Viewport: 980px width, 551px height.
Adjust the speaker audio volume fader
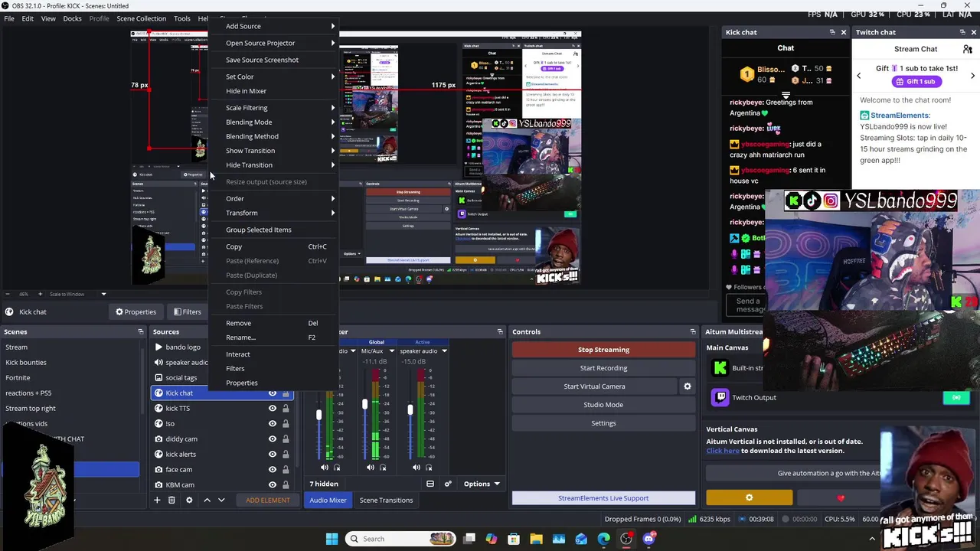(410, 410)
